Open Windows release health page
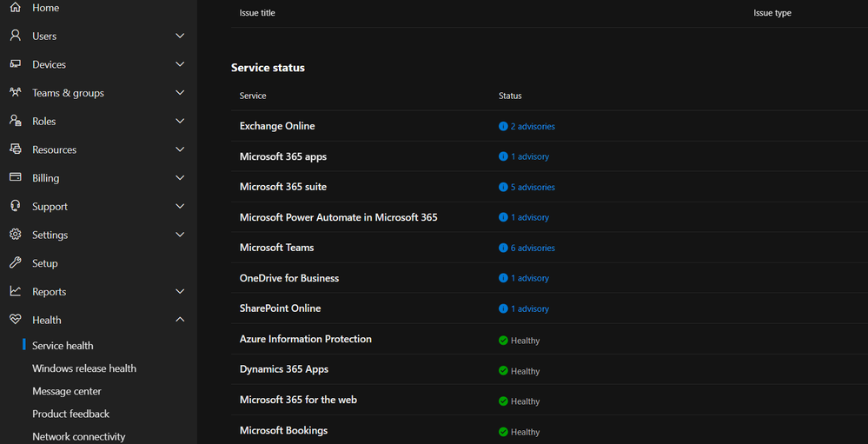 pyautogui.click(x=84, y=368)
